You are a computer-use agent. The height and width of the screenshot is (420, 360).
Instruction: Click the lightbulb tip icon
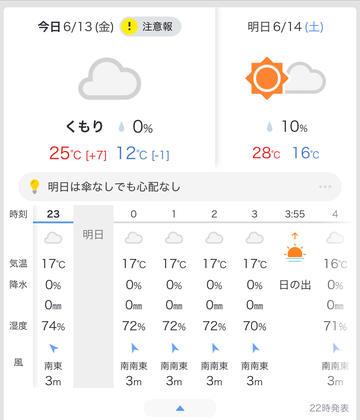[34, 187]
